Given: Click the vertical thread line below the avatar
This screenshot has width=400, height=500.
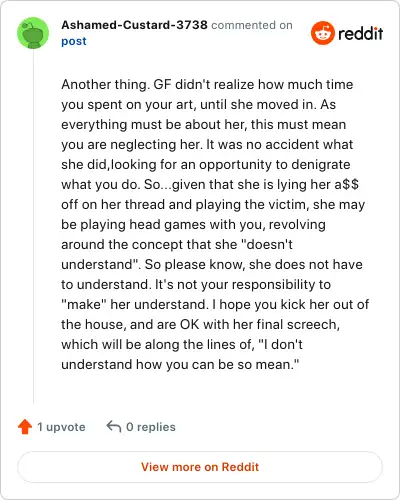Looking at the screenshot, I should (x=33, y=226).
